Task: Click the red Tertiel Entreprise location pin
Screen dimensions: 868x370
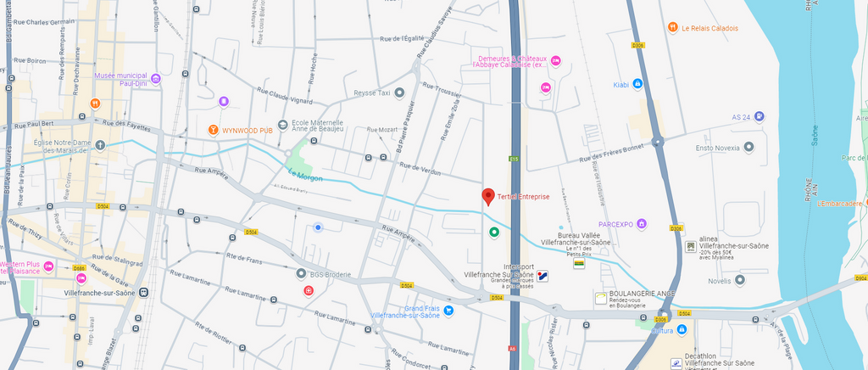Action: [x=487, y=197]
